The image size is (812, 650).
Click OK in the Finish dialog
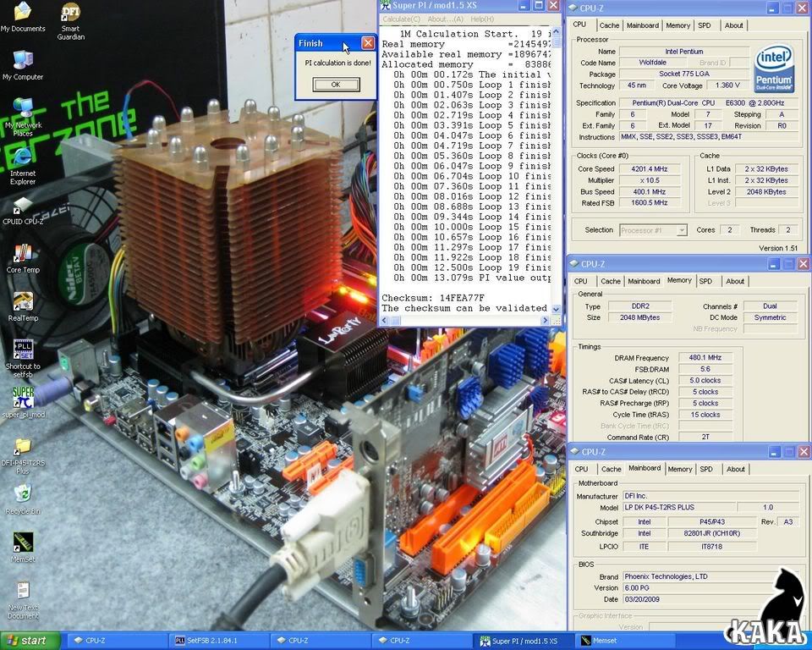(x=336, y=85)
